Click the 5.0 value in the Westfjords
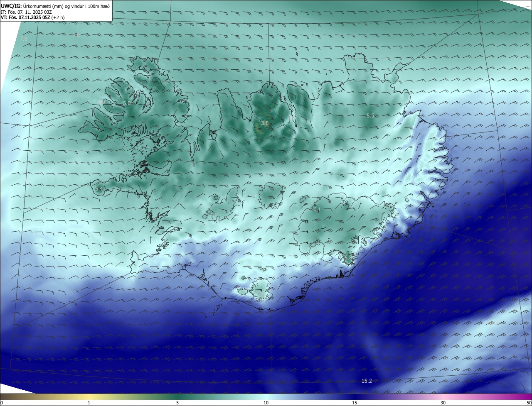The width and height of the screenshot is (532, 406). click(127, 103)
